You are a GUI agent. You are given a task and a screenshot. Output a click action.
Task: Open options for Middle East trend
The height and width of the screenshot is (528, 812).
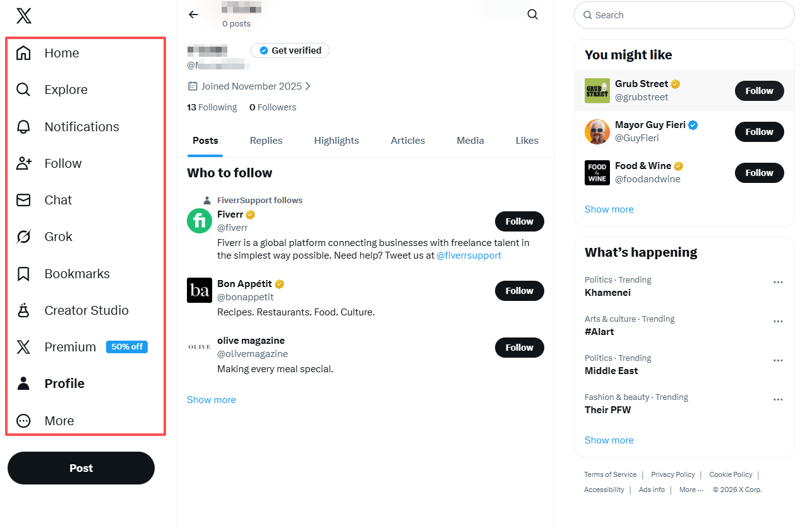pos(778,361)
